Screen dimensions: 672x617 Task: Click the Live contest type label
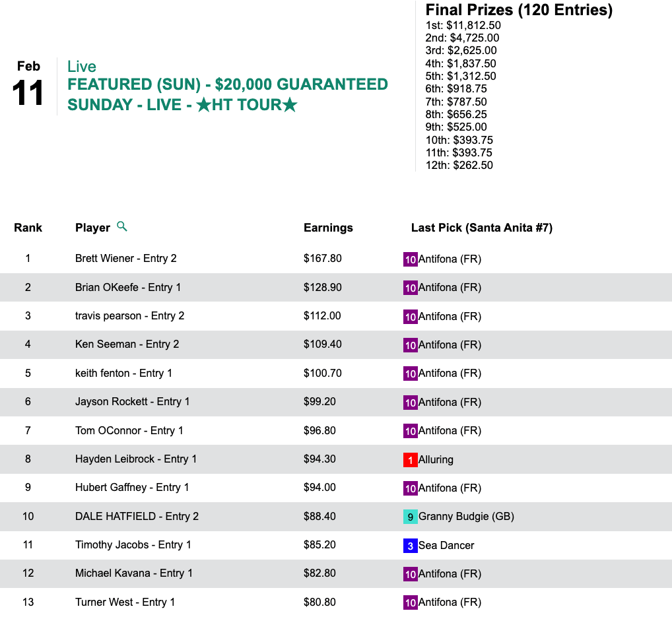[x=82, y=67]
